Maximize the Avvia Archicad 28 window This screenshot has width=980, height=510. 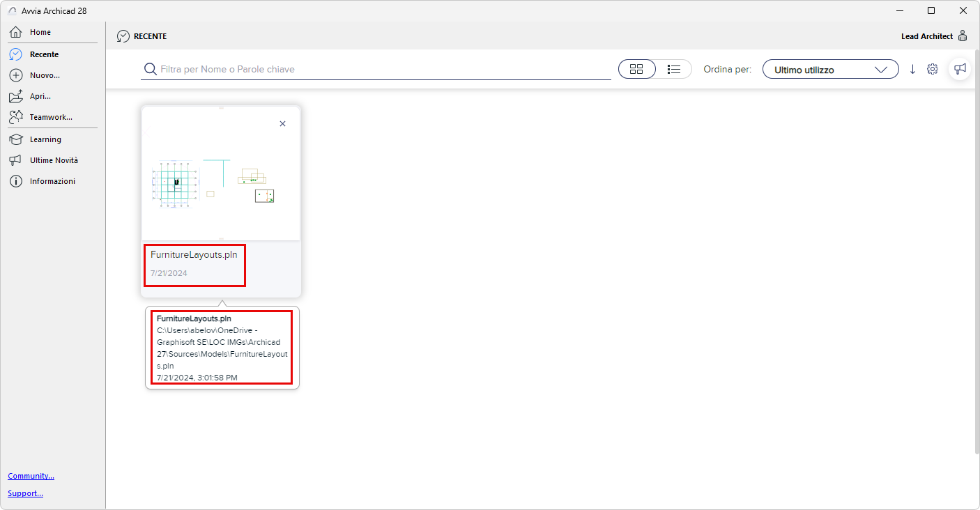click(x=931, y=10)
